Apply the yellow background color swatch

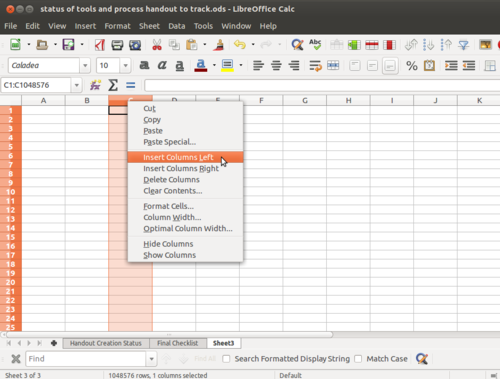pos(227,66)
